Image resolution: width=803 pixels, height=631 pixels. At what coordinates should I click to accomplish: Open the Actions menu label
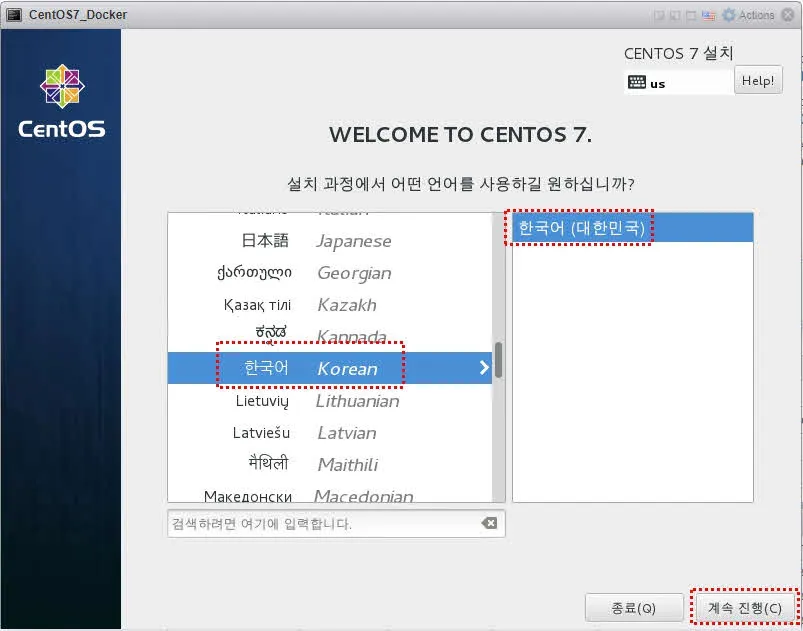pos(757,15)
